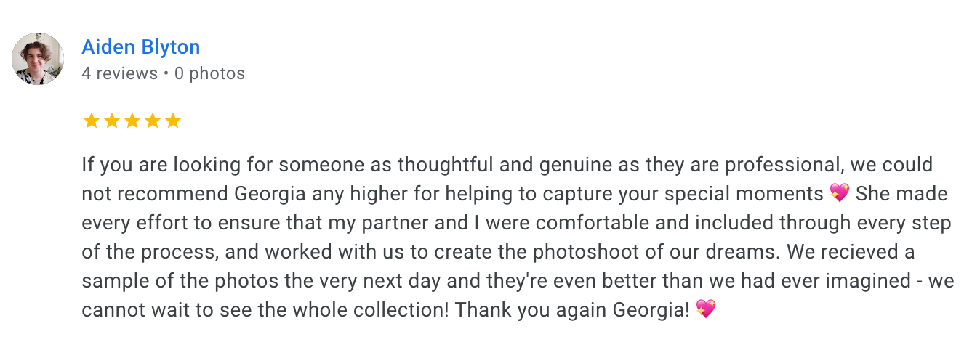Open the Aiden Blyton reviewer name link
This screenshot has width=980, height=350.
click(x=141, y=47)
